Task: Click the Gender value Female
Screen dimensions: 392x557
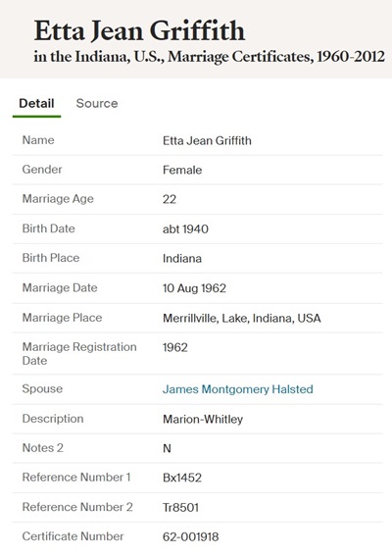Action: click(182, 170)
